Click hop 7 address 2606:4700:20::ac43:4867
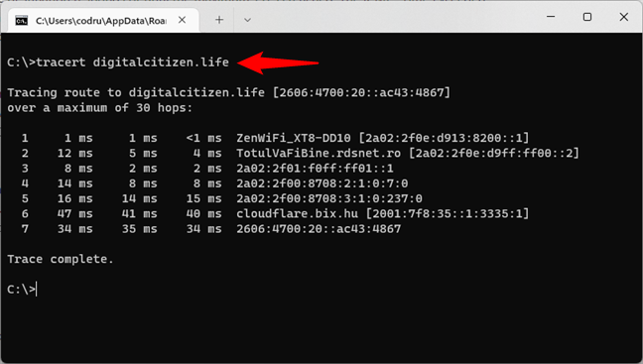This screenshot has width=643, height=364. coord(319,229)
